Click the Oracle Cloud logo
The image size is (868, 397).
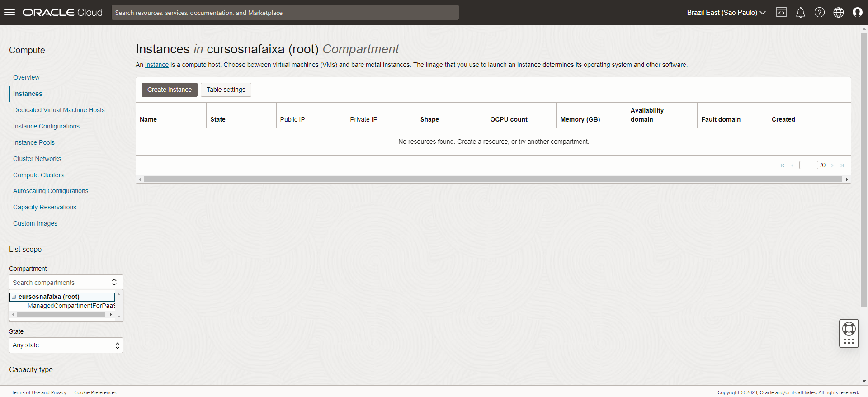(x=62, y=13)
